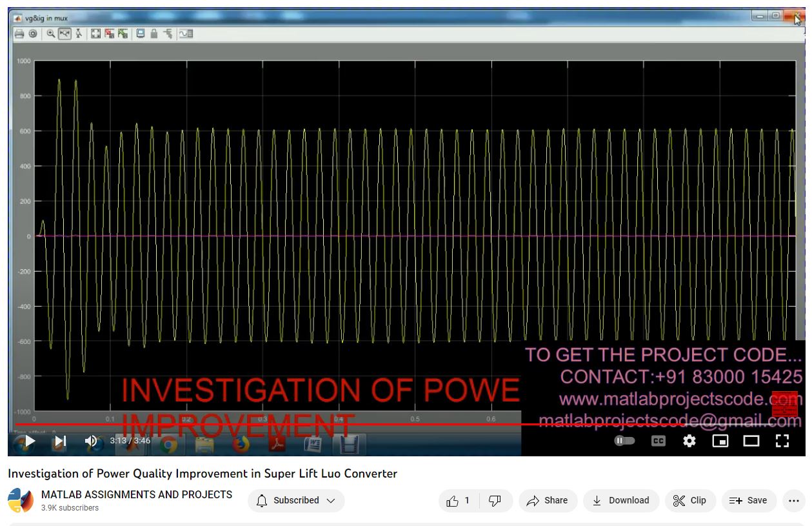Click Adobe Reader icon in recorded taskbar
Viewport: 812px width, 526px height.
[x=277, y=445]
